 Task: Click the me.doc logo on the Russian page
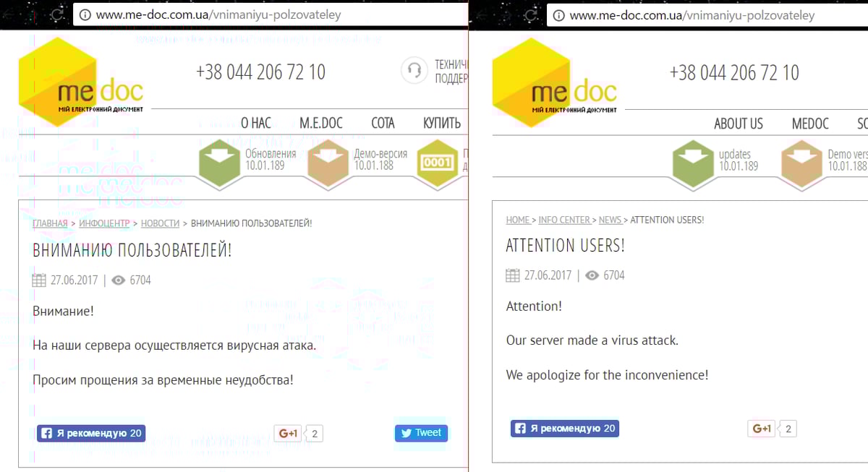coord(80,81)
